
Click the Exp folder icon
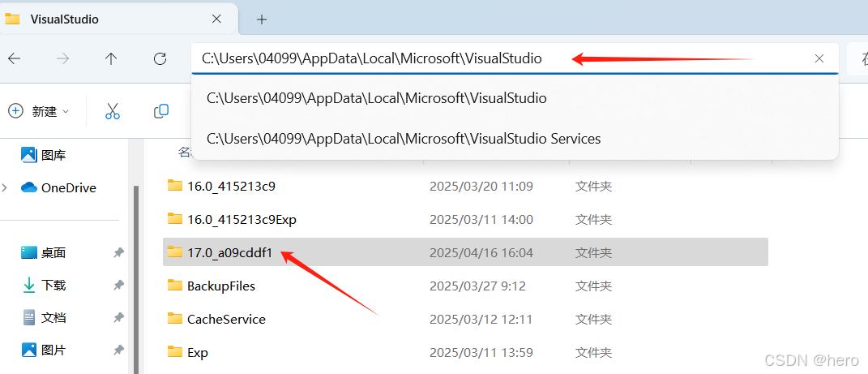(x=175, y=352)
